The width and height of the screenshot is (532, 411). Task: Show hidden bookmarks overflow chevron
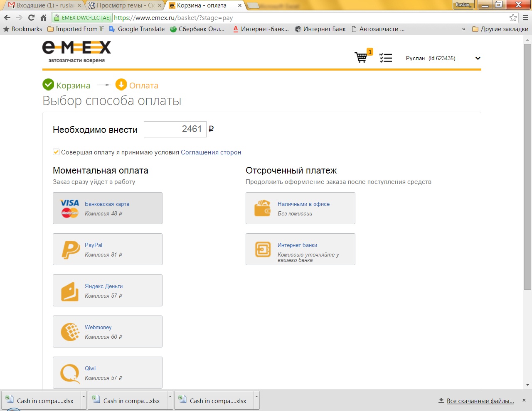[463, 29]
